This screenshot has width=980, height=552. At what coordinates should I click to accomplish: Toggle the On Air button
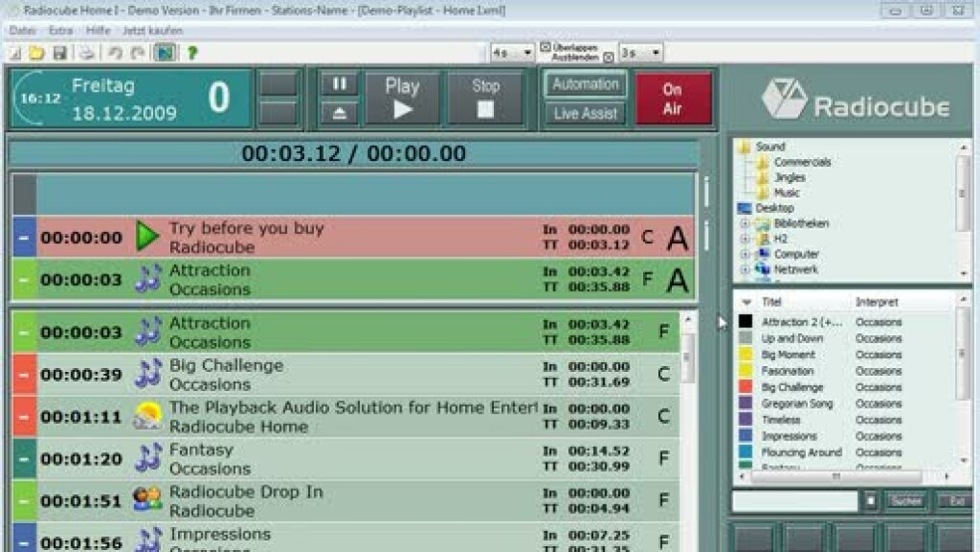(672, 98)
